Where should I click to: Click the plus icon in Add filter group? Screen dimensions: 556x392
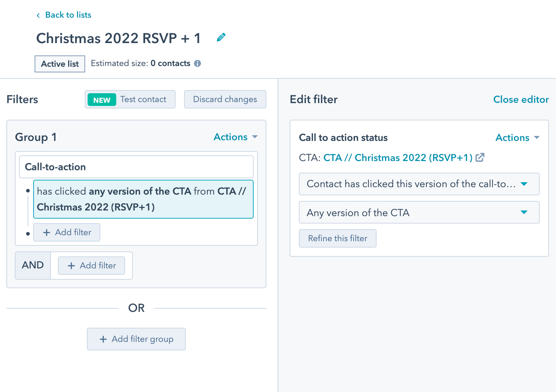[103, 339]
